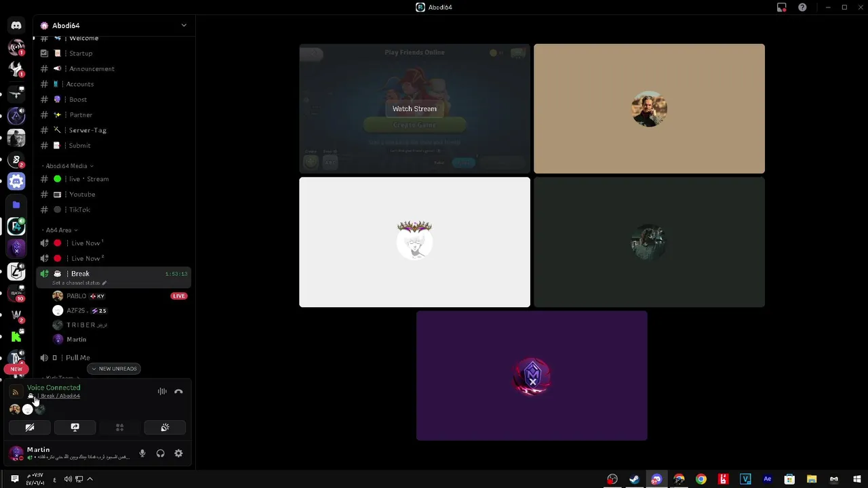Open the Server-Tag channel
The height and width of the screenshot is (488, 868).
click(113, 130)
